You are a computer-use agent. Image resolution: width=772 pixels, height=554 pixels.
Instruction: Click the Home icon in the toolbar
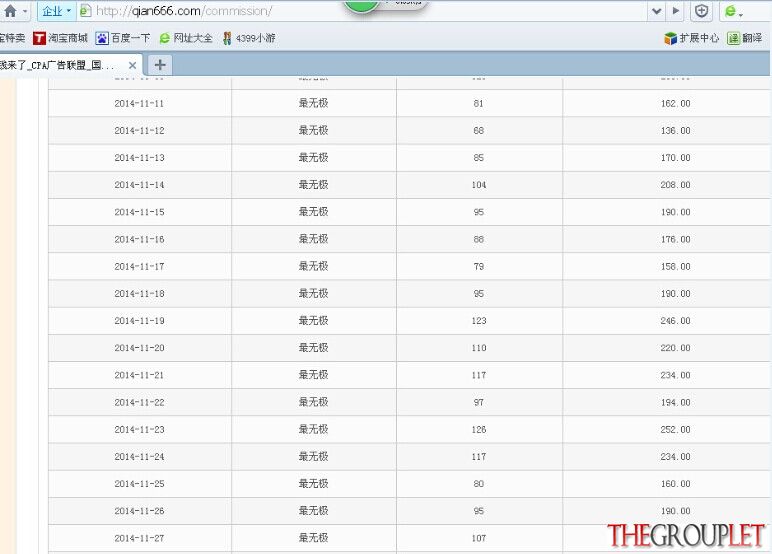(x=10, y=11)
